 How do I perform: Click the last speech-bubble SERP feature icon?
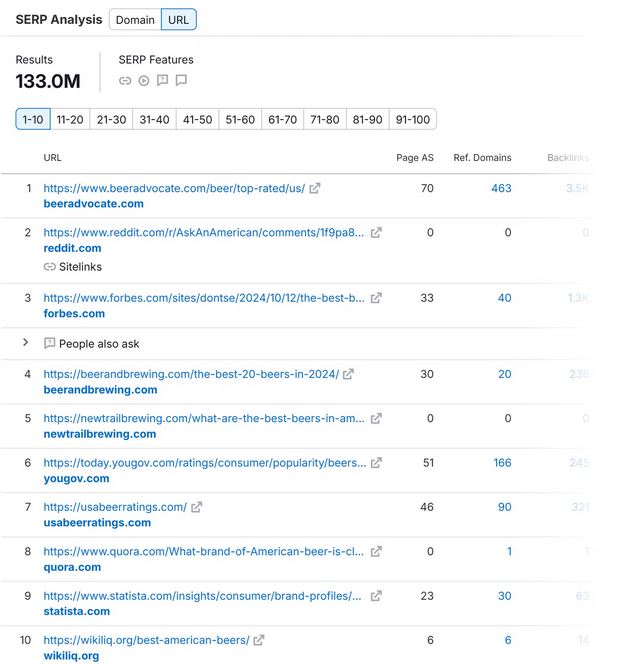point(181,80)
